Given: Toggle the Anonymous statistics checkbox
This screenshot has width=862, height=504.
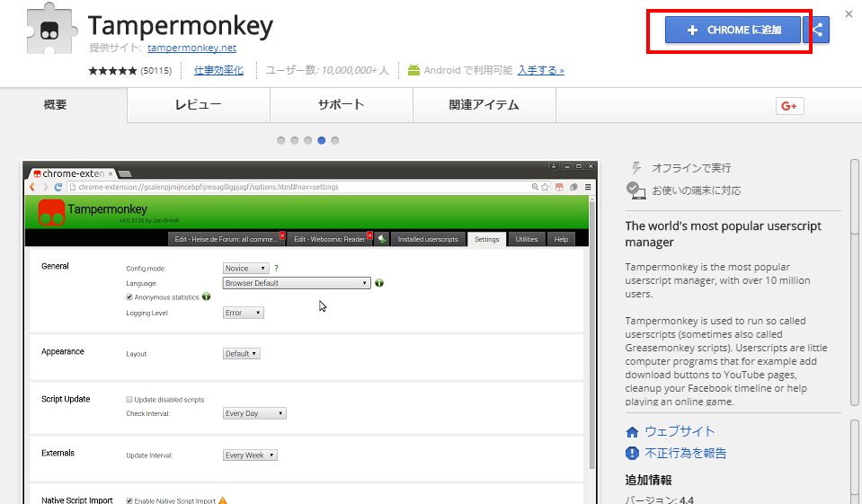Looking at the screenshot, I should click(129, 296).
